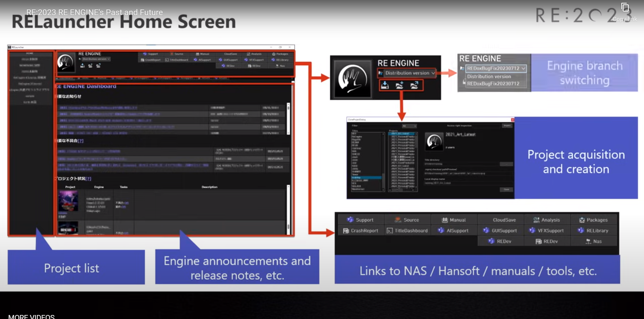Open GUISupport in the enlarged links panel

[500, 230]
